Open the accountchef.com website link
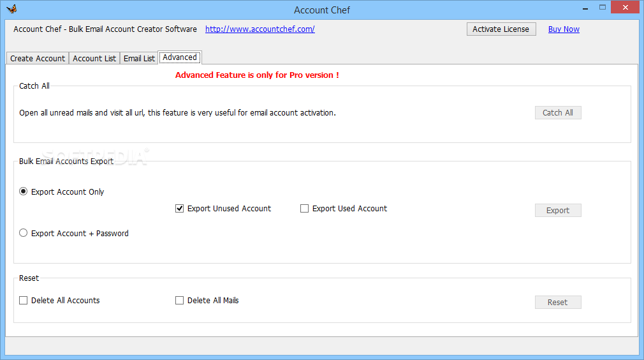This screenshot has height=360, width=644. click(260, 29)
